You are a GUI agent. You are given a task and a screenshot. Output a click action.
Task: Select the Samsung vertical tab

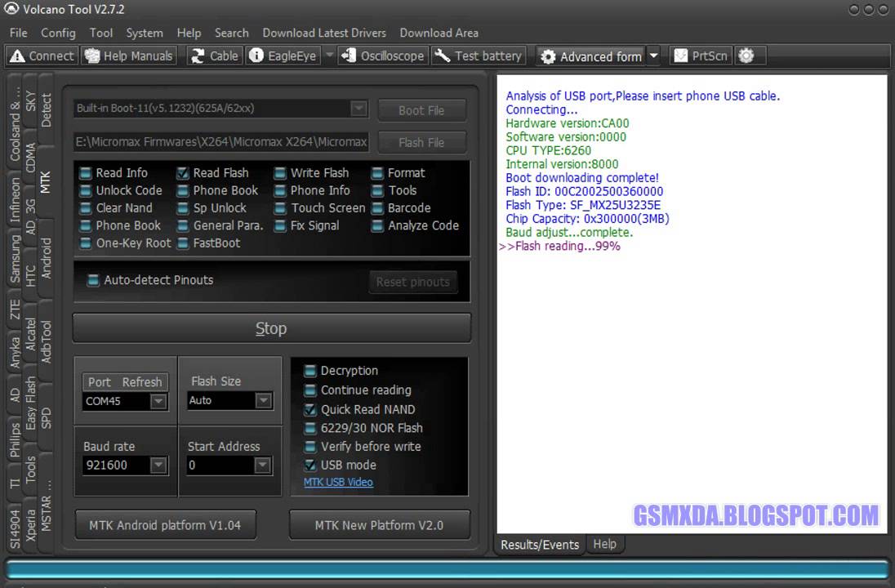[15, 259]
